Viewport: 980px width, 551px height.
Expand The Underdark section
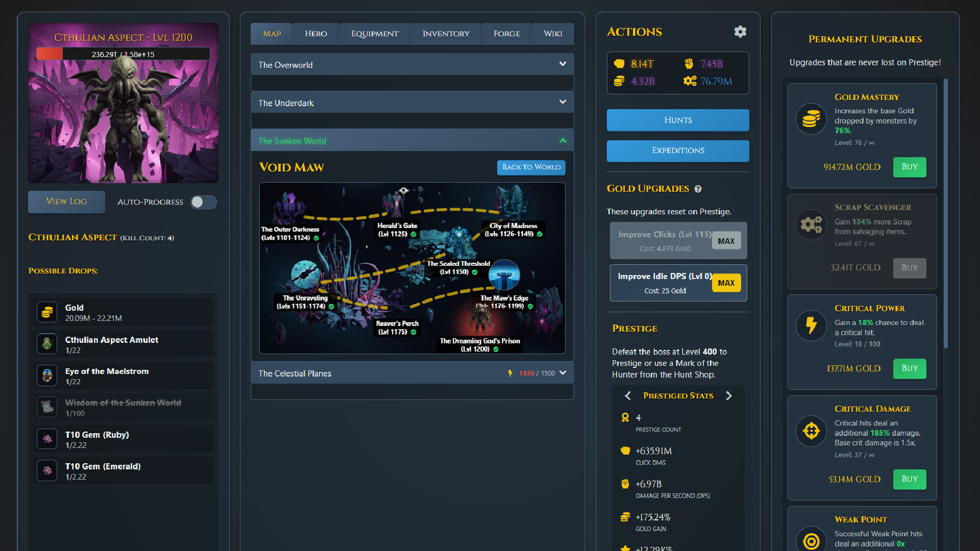point(411,102)
